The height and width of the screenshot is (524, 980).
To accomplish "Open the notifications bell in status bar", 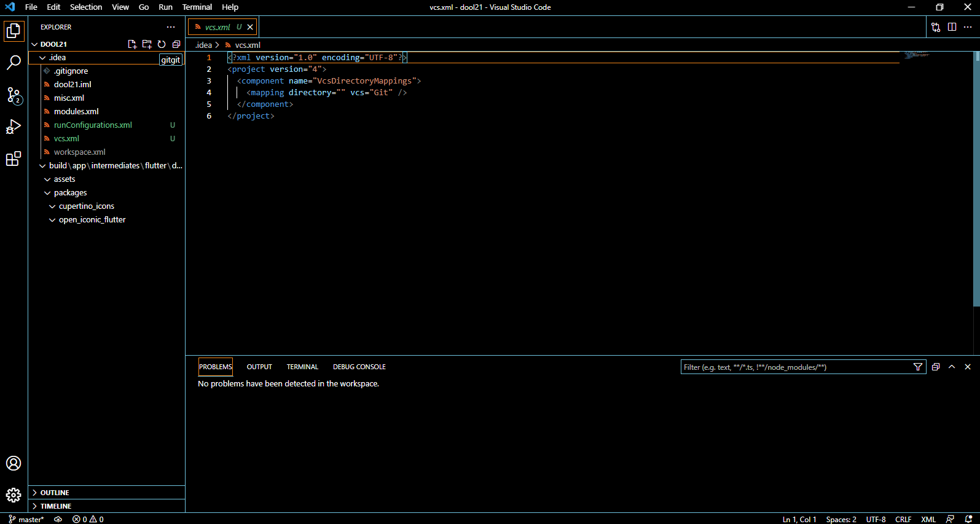I will 969,519.
